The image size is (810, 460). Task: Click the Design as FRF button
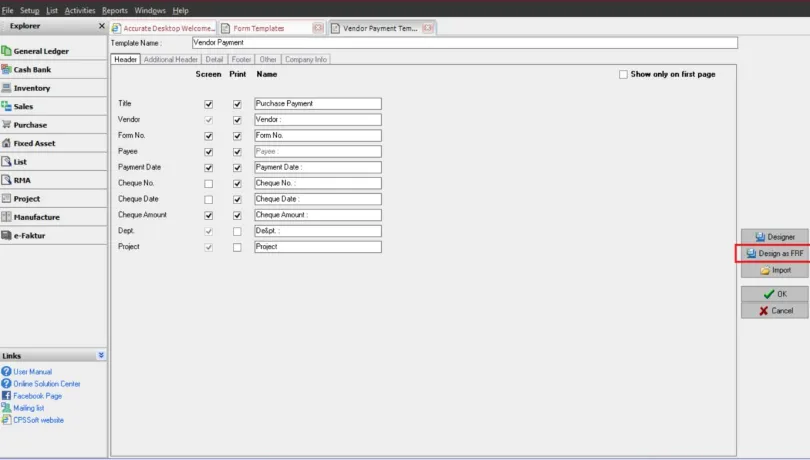pyautogui.click(x=775, y=253)
